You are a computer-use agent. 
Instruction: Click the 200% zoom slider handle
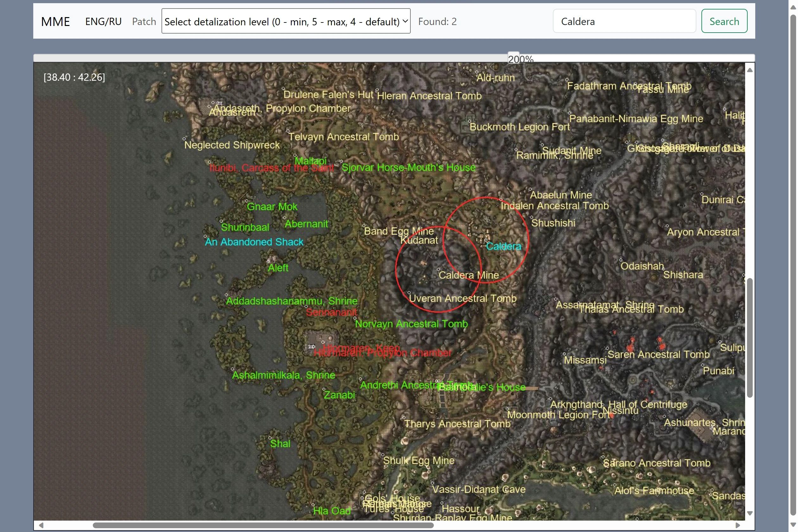[x=513, y=57]
